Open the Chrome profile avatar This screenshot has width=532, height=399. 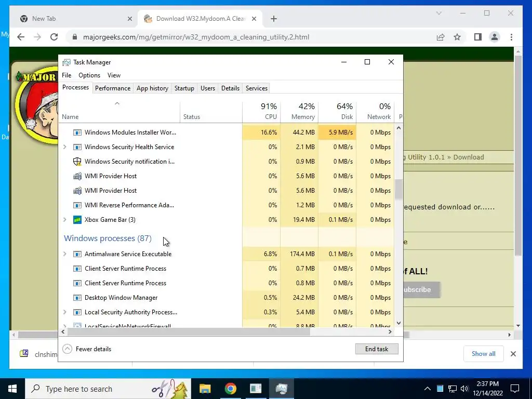[495, 37]
